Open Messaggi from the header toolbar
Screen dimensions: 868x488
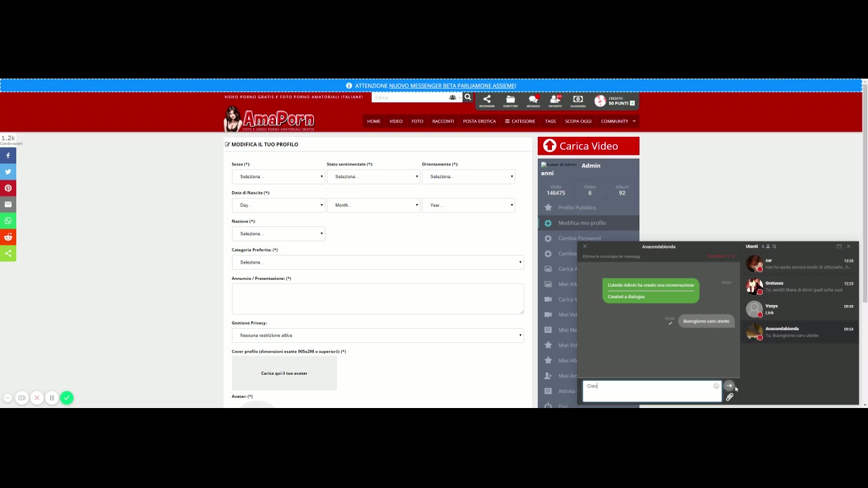pos(533,101)
